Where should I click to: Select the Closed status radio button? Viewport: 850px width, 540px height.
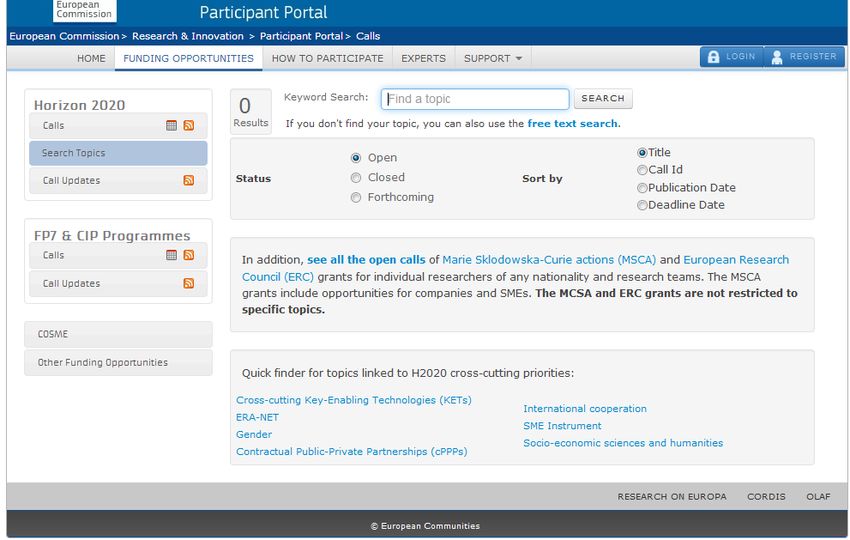point(356,178)
